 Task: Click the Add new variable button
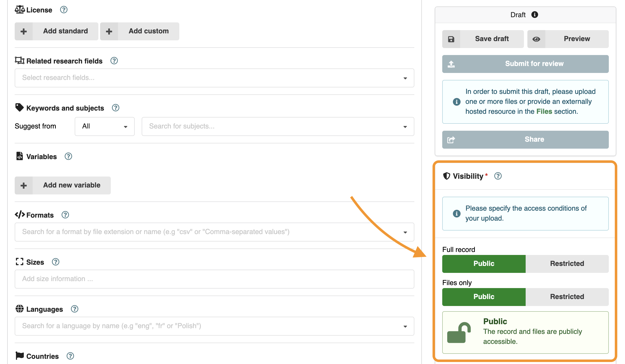[x=63, y=185]
